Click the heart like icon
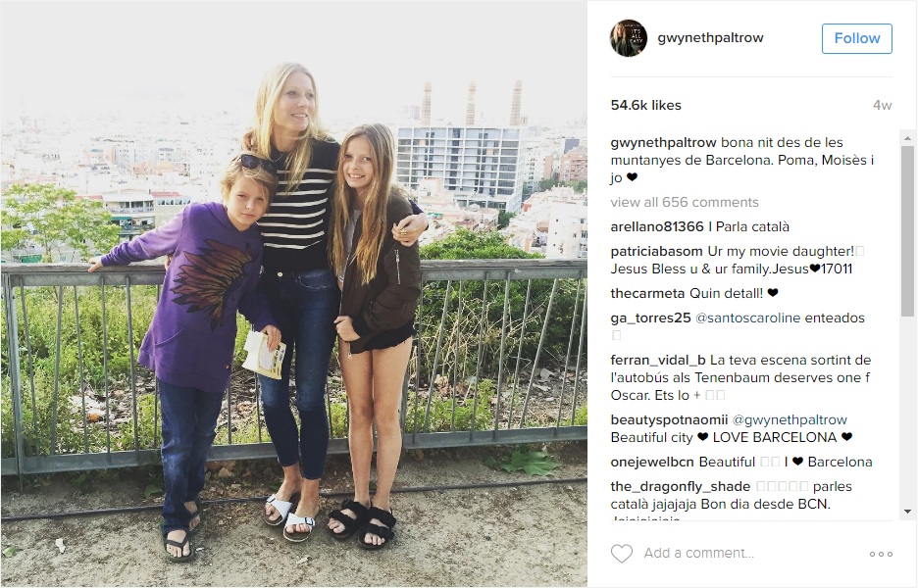Viewport: 918px width, 588px height. click(x=621, y=553)
